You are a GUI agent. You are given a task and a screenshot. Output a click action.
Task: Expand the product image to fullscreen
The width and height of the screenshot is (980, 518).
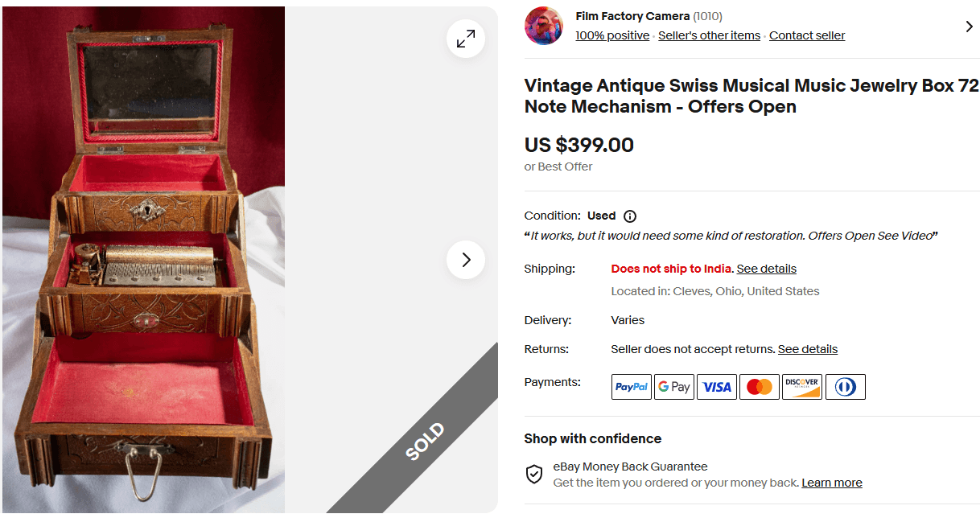466,39
